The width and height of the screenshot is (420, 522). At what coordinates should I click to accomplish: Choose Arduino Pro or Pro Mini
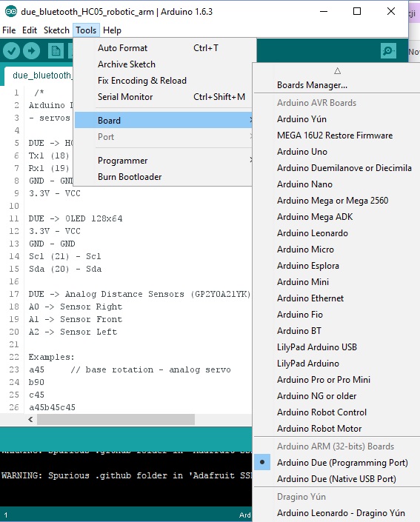[x=337, y=380]
